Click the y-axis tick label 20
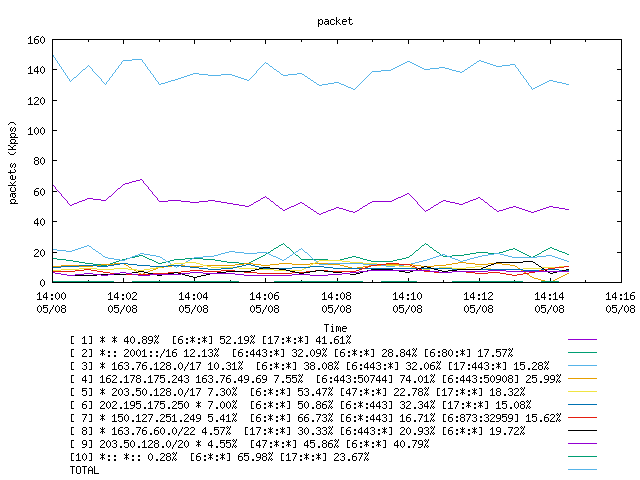The image size is (640, 480). (x=39, y=252)
